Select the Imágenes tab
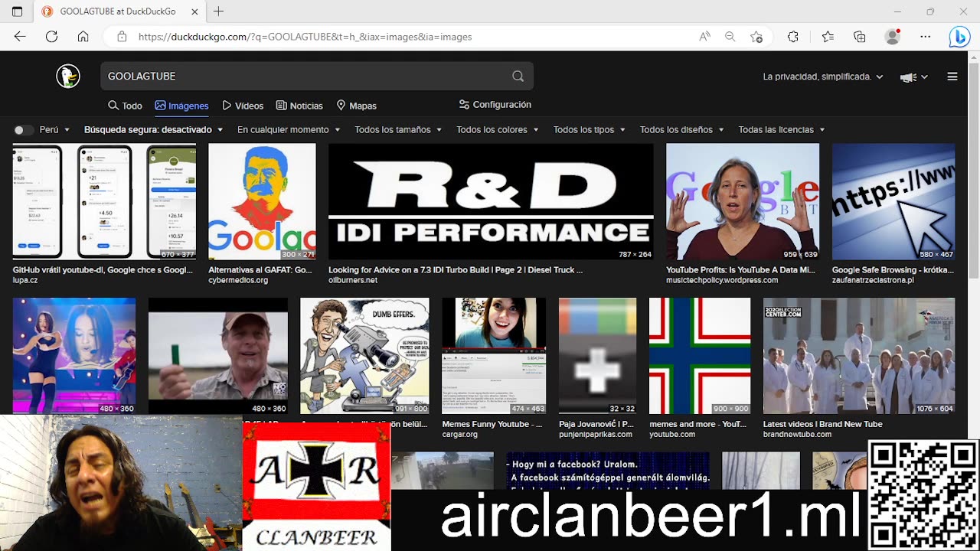 (x=181, y=106)
